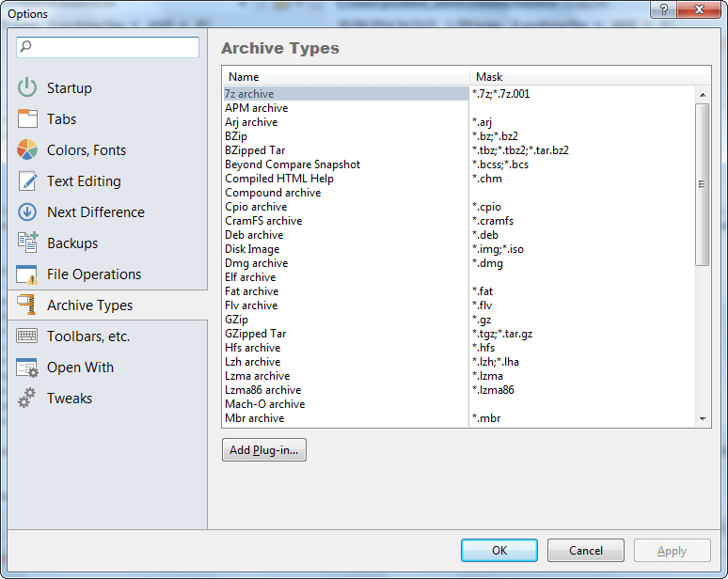Screen dimensions: 728x579
Task: Click the list scrollbar down arrow
Action: (x=703, y=419)
